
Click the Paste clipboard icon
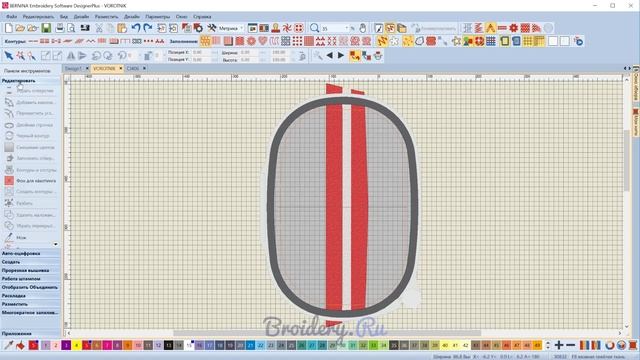coord(122,28)
